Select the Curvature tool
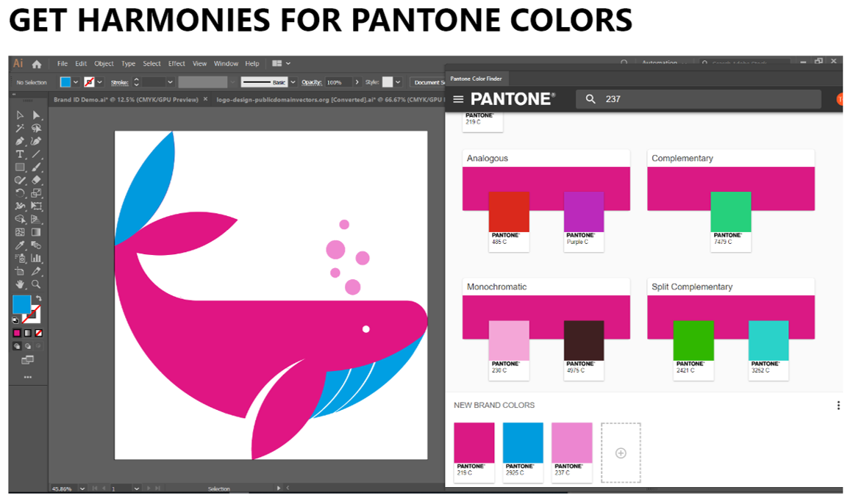The image size is (853, 504). click(37, 141)
